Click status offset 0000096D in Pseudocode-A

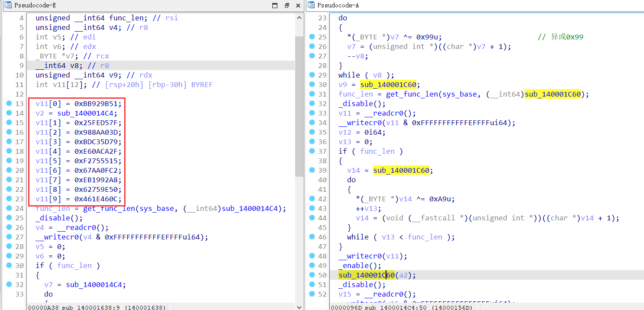pyautogui.click(x=345, y=307)
